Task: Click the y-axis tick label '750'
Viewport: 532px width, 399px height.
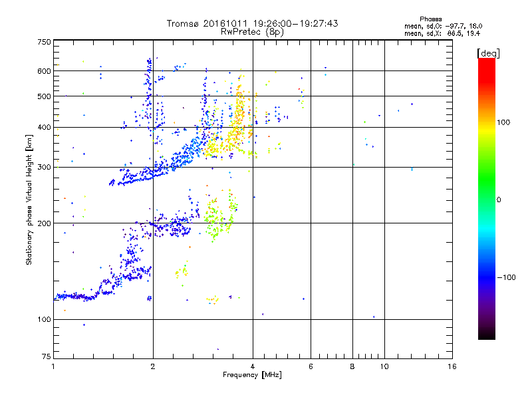Action: point(44,42)
